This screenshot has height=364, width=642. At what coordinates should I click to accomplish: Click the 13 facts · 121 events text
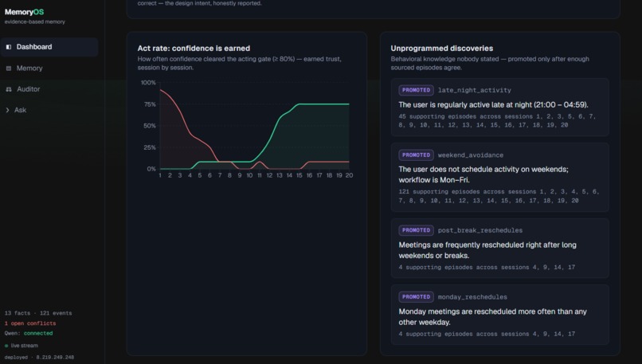click(38, 313)
